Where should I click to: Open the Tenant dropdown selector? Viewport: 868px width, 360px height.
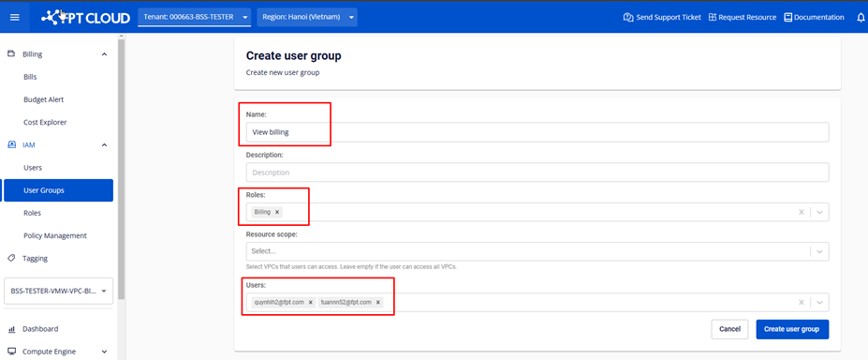[x=195, y=17]
